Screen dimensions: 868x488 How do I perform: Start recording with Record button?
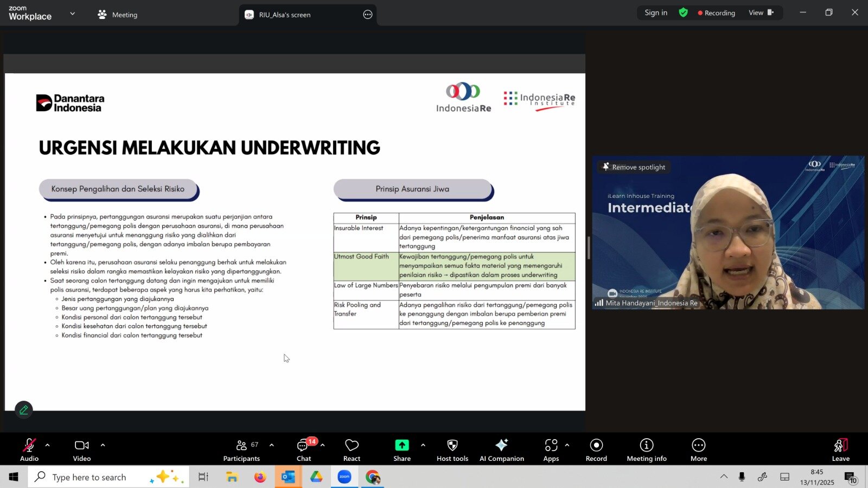[596, 450]
